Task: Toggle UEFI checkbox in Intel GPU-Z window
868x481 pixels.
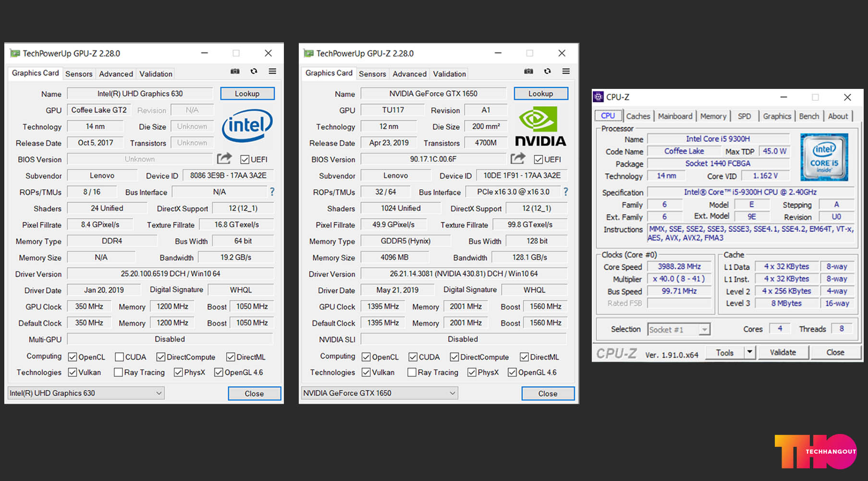Action: [x=245, y=160]
